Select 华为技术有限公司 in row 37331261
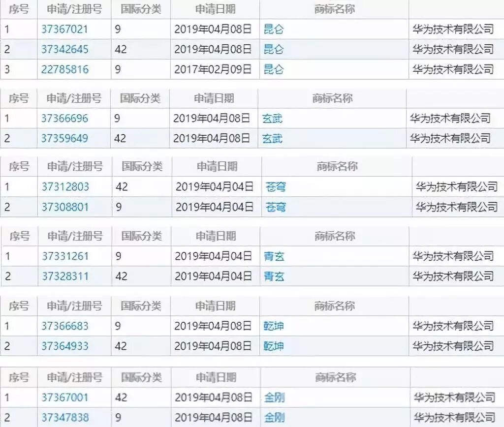Image resolution: width=504 pixels, height=427 pixels. [453, 256]
